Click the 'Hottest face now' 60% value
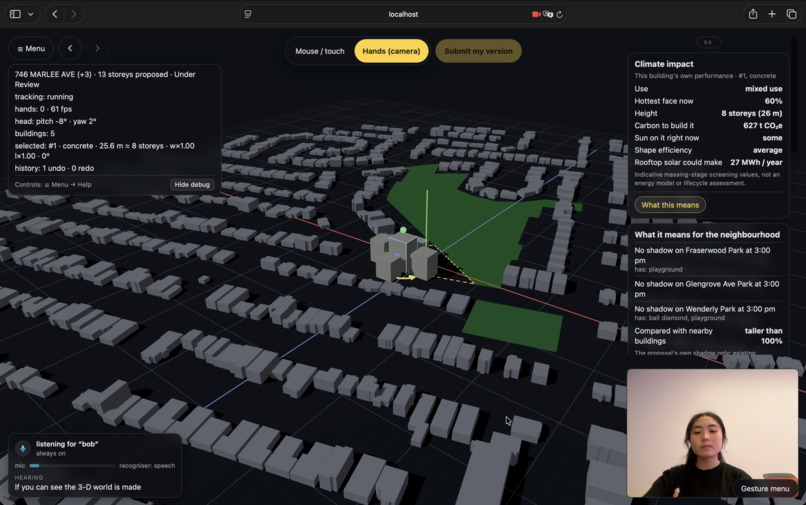This screenshot has width=806, height=505. [x=773, y=101]
